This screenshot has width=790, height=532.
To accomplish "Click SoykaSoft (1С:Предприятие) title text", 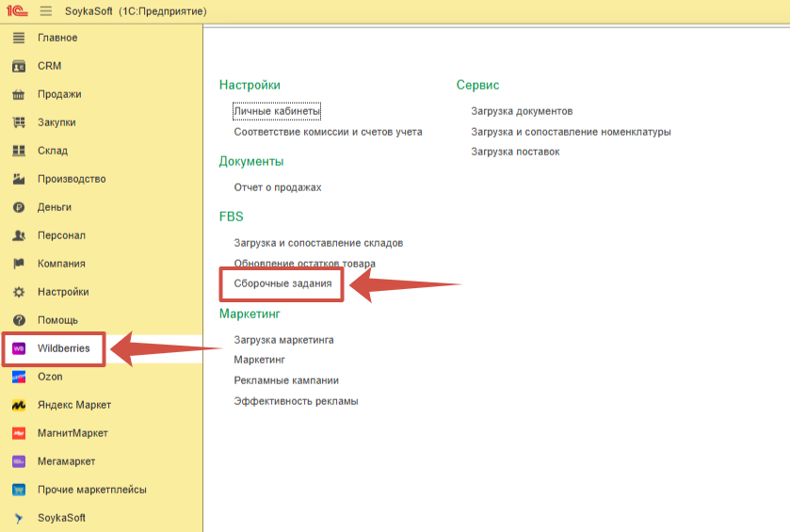I will (136, 11).
